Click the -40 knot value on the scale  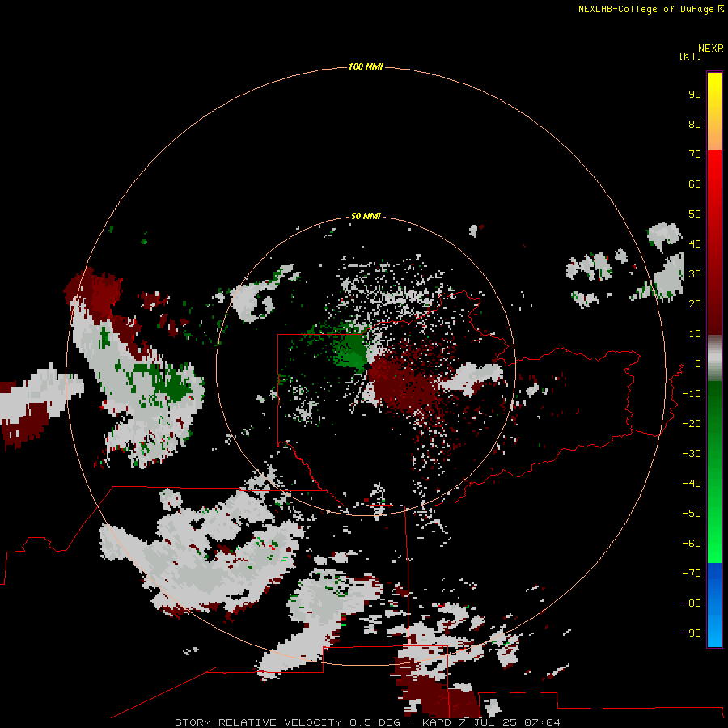[x=692, y=484]
